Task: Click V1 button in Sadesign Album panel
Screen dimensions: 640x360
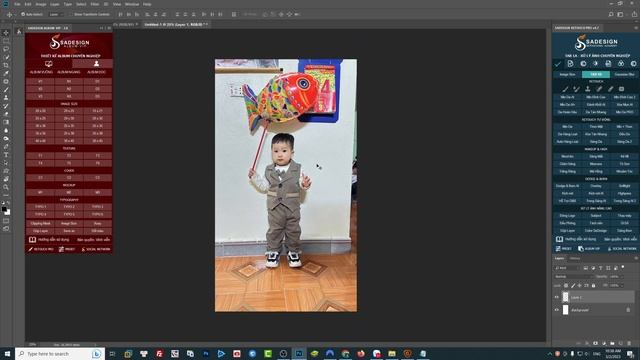Action: [40, 81]
